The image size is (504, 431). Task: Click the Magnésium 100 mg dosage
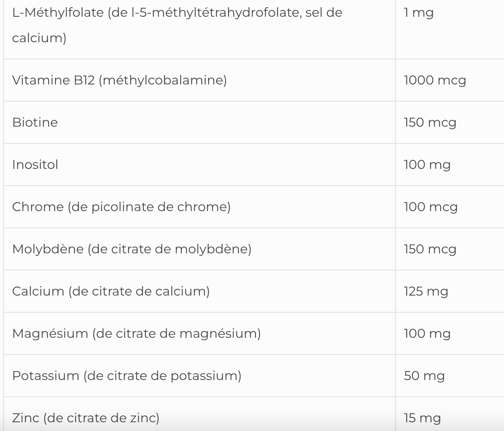427,334
